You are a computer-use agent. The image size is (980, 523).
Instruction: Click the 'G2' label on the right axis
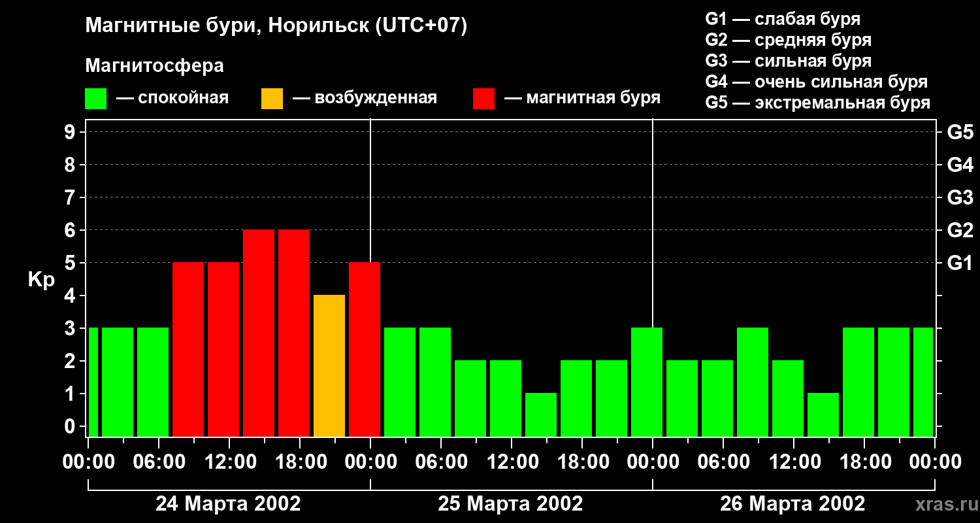tap(960, 230)
